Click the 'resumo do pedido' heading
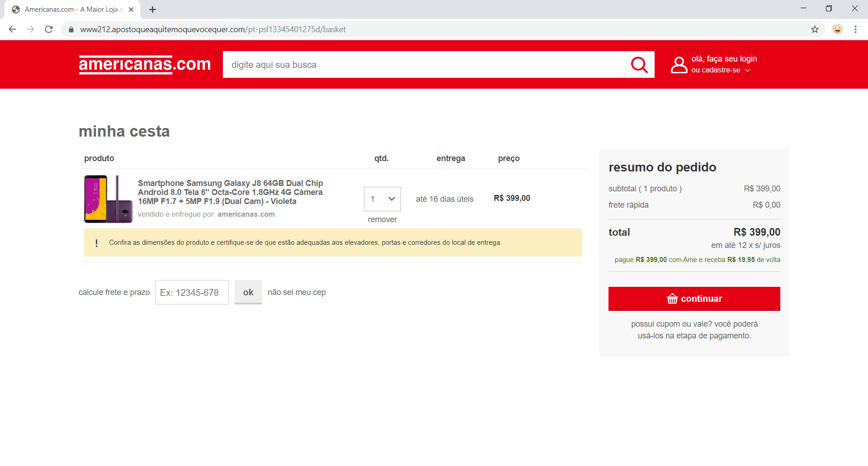Image resolution: width=868 pixels, height=466 pixels. tap(662, 167)
